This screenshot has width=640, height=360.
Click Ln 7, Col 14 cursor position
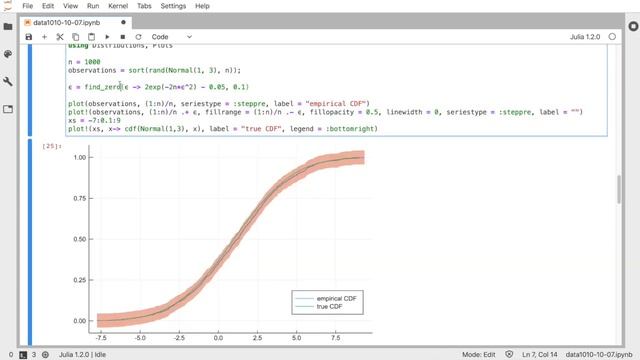(540, 355)
